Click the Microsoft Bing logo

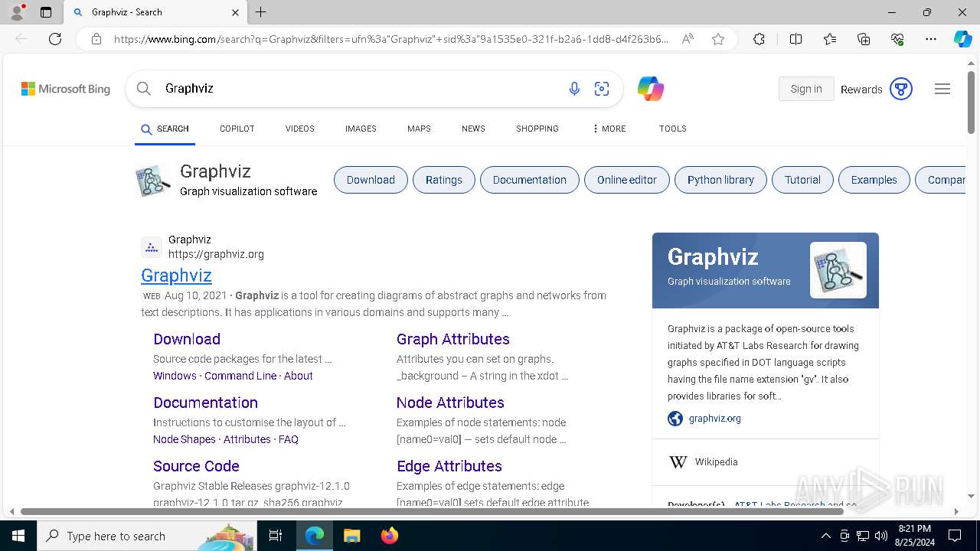click(66, 89)
